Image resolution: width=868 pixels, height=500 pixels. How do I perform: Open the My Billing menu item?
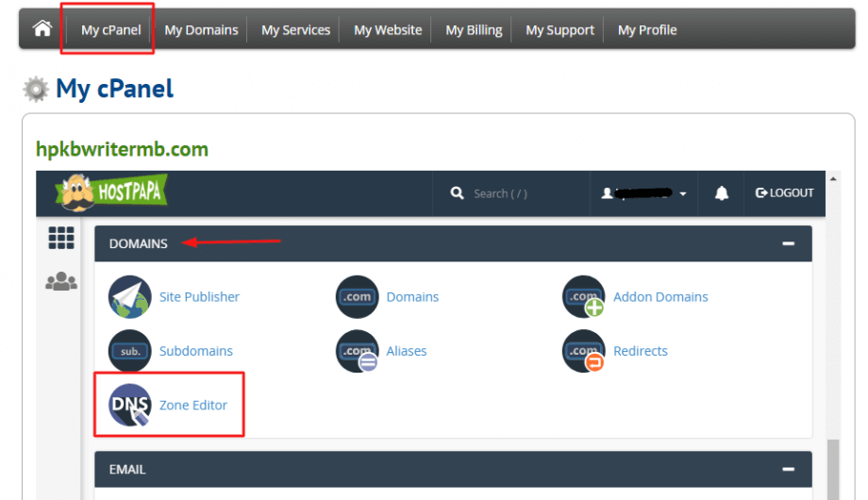tap(474, 30)
